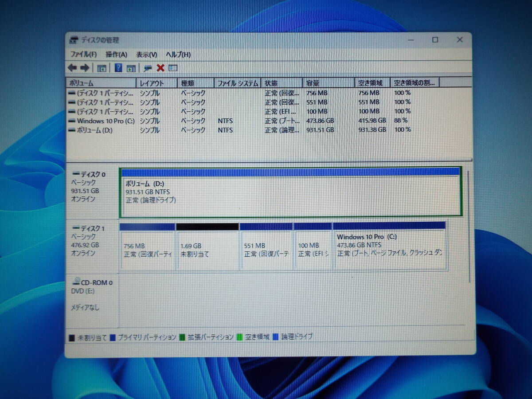Click the blue プライマリ パーティション legend swatch
The width and height of the screenshot is (532, 399).
(x=113, y=337)
